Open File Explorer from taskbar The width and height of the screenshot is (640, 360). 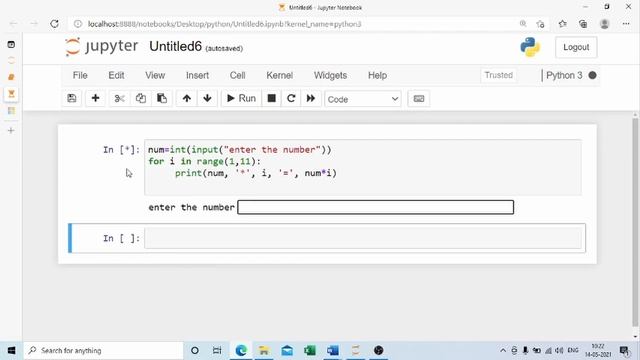click(264, 350)
